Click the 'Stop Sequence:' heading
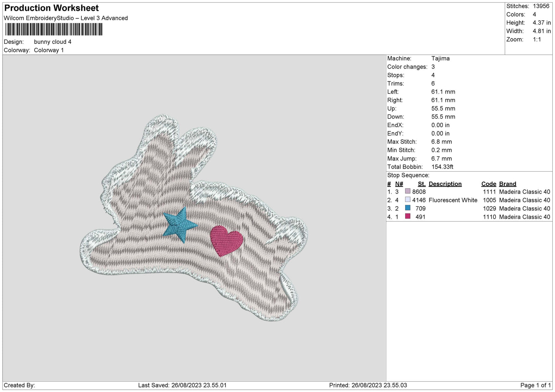This screenshot has height=392, width=555. [x=408, y=175]
